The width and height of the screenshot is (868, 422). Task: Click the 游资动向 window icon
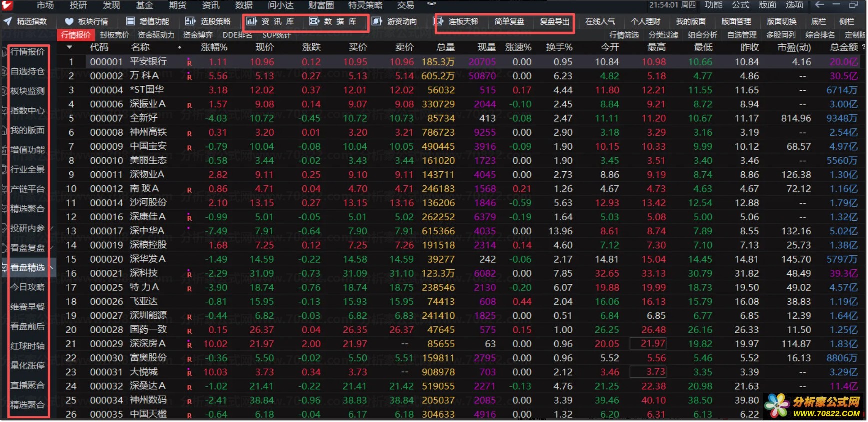pos(377,21)
